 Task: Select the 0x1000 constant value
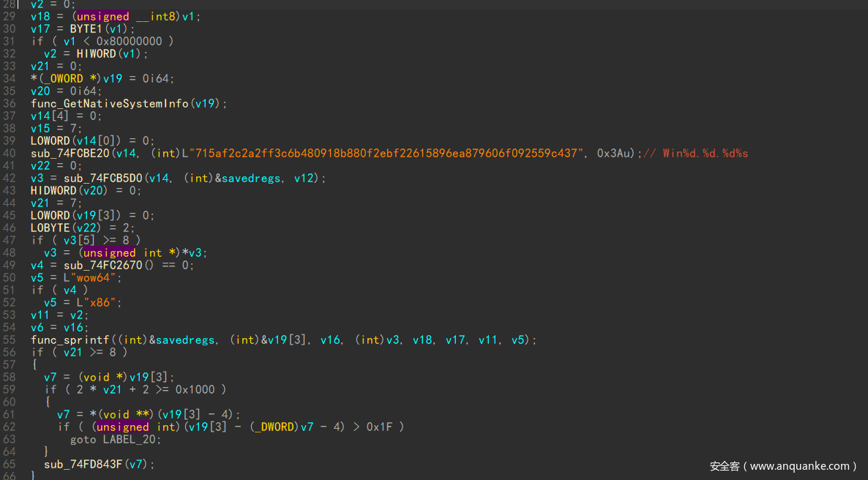click(195, 389)
